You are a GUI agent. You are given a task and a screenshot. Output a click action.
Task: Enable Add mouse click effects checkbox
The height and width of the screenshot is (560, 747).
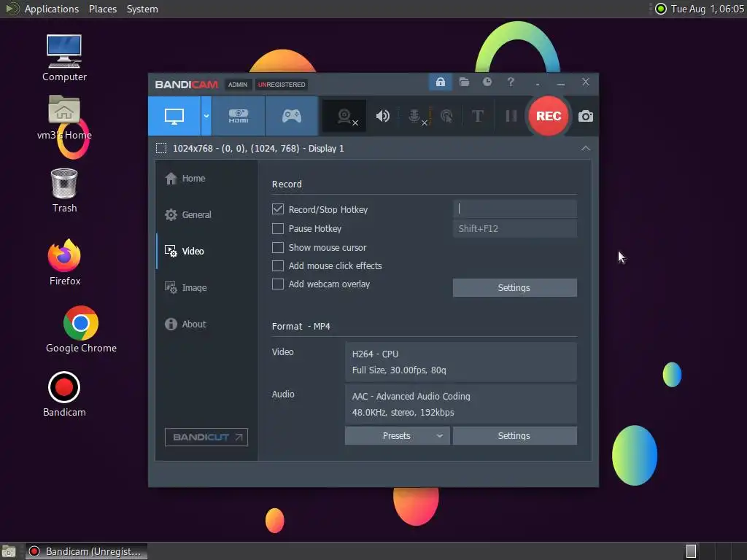tap(278, 265)
